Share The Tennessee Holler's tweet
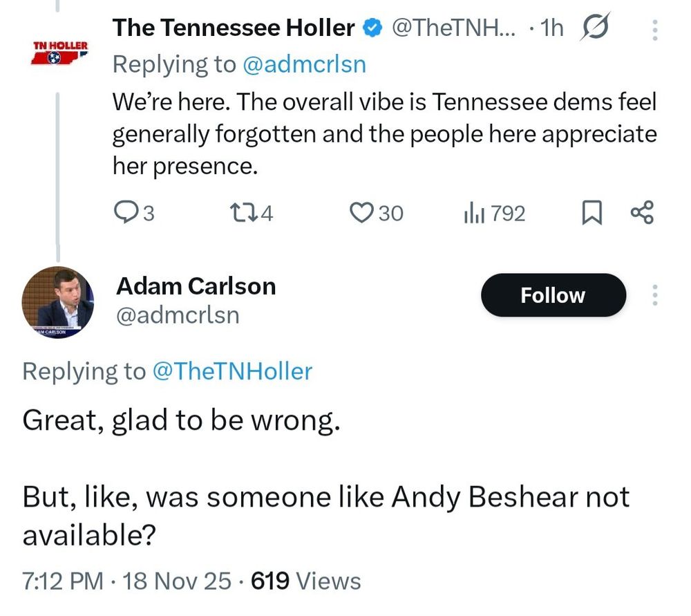This screenshot has height=616, width=691. coord(642,214)
